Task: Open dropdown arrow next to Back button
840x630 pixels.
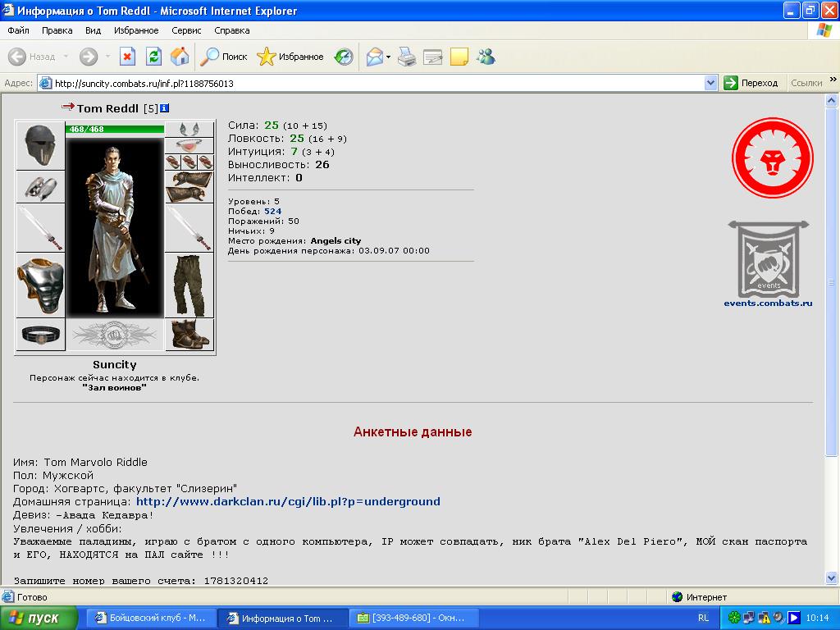Action: (x=66, y=57)
